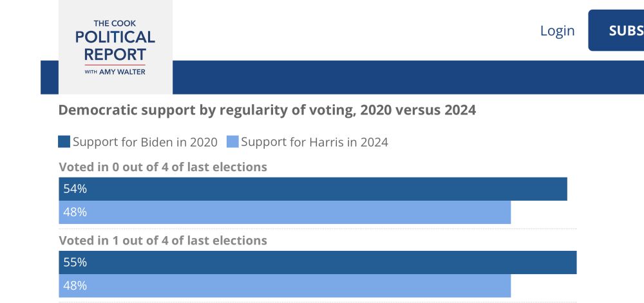Click the 48% label under the 55% bar
Image resolution: width=644 pixels, height=303 pixels.
75,286
